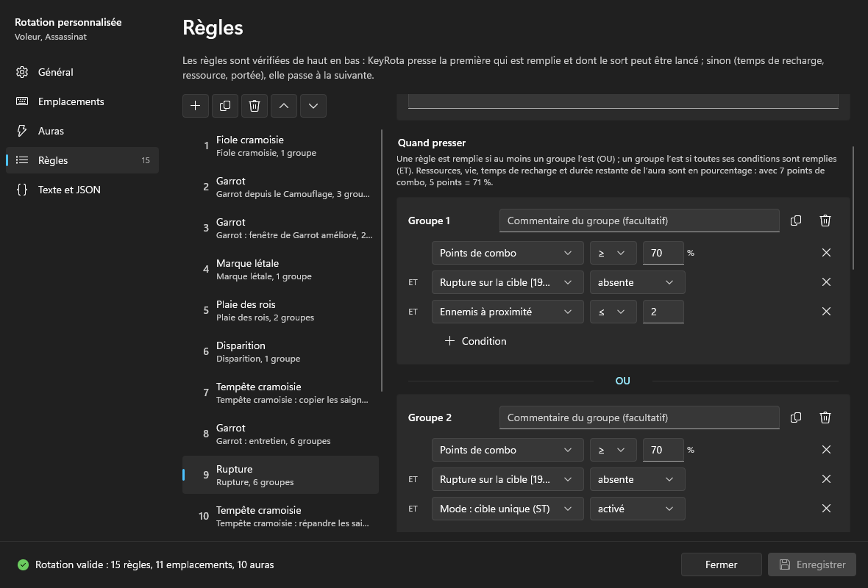Open Groupe 1 Rupture sur la cible dropdown
Screen dimensions: 868x588
(x=508, y=282)
